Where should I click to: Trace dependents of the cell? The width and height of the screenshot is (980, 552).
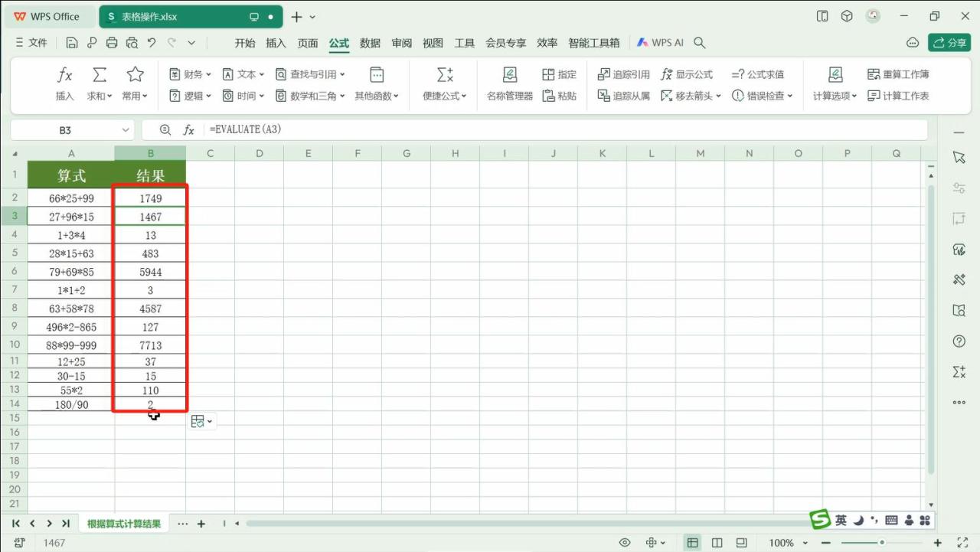click(623, 96)
